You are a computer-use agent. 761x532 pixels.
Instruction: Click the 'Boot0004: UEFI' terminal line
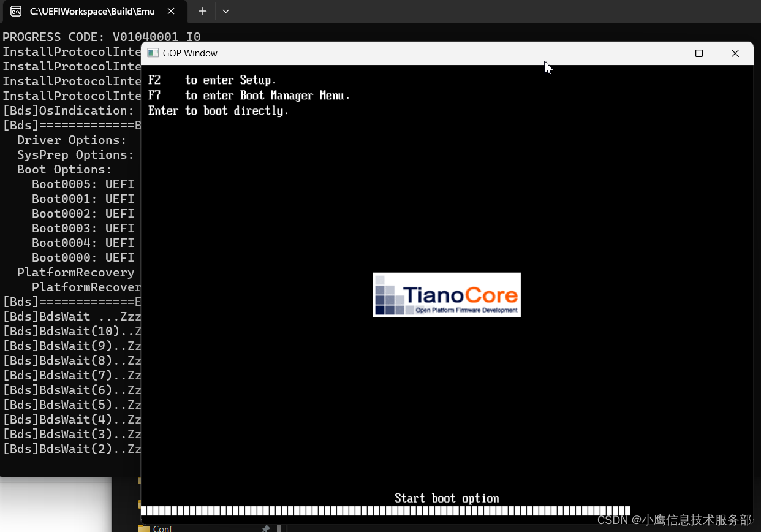[83, 243]
